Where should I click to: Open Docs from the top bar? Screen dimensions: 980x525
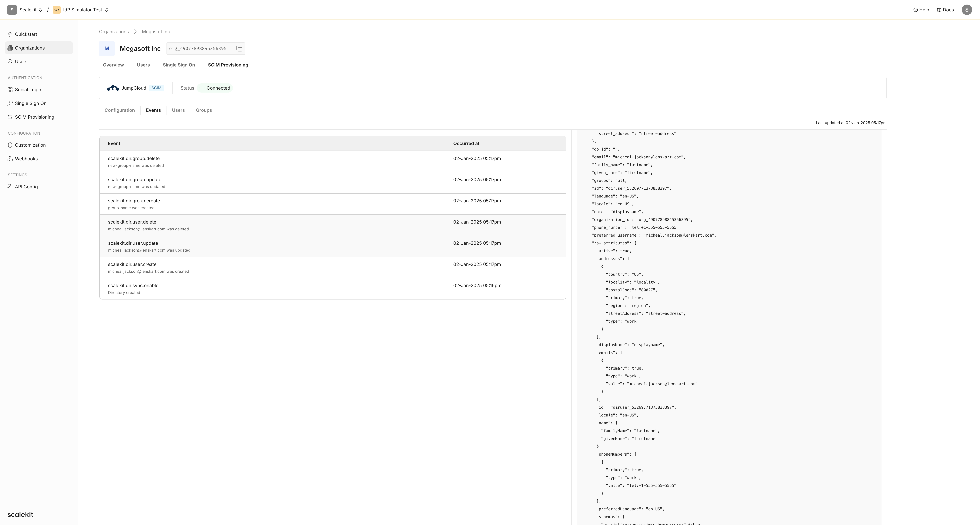coord(945,10)
